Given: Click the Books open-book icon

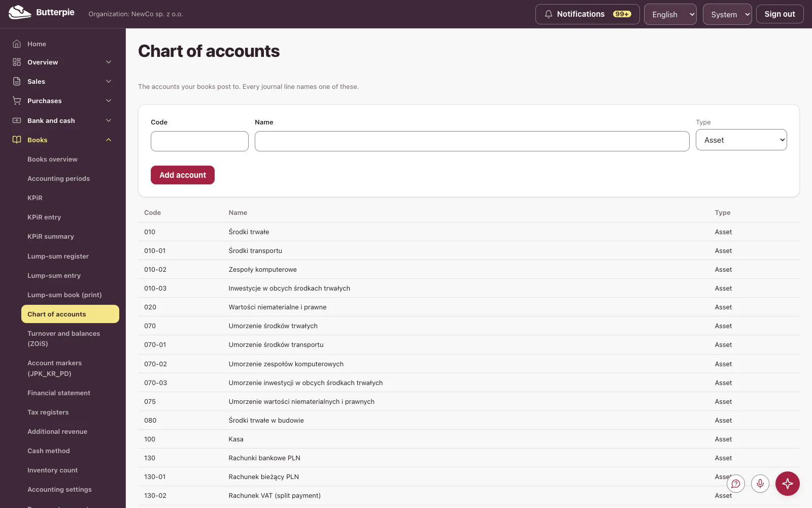Looking at the screenshot, I should click(x=17, y=140).
